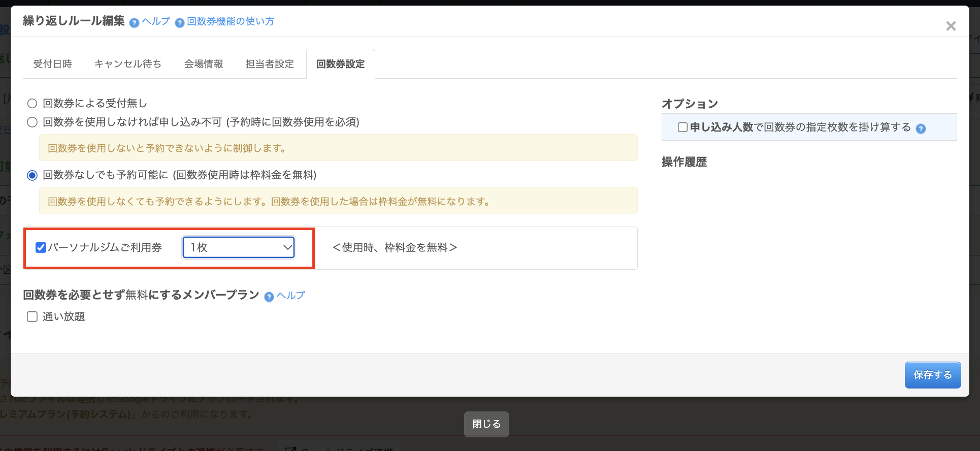Switch to the 受付日時 tab
Image resolution: width=980 pixels, height=451 pixels.
53,64
